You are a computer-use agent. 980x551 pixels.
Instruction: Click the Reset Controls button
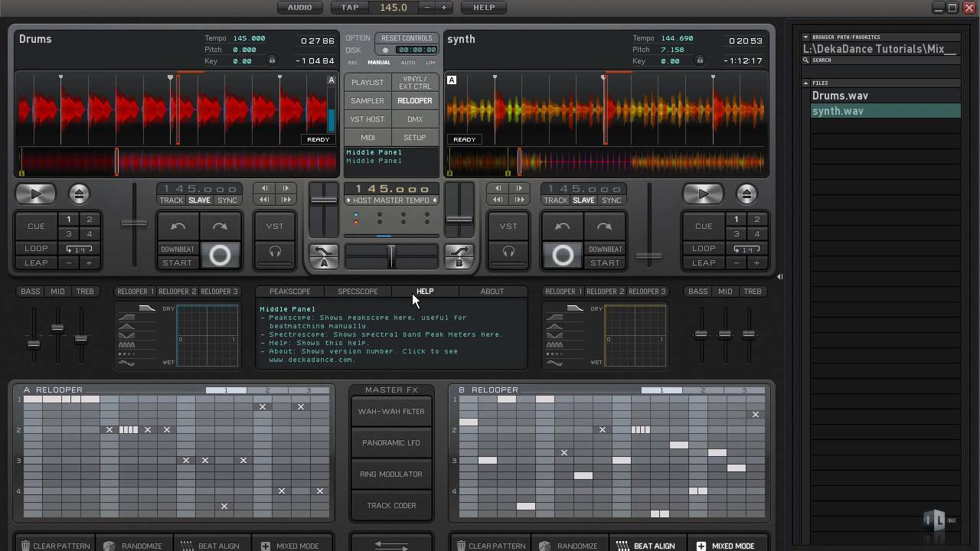click(x=407, y=38)
